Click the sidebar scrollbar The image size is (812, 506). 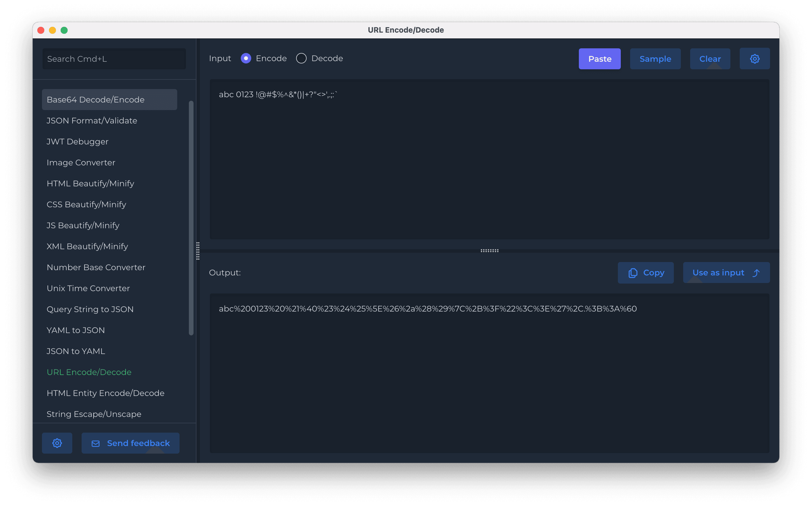[191, 217]
